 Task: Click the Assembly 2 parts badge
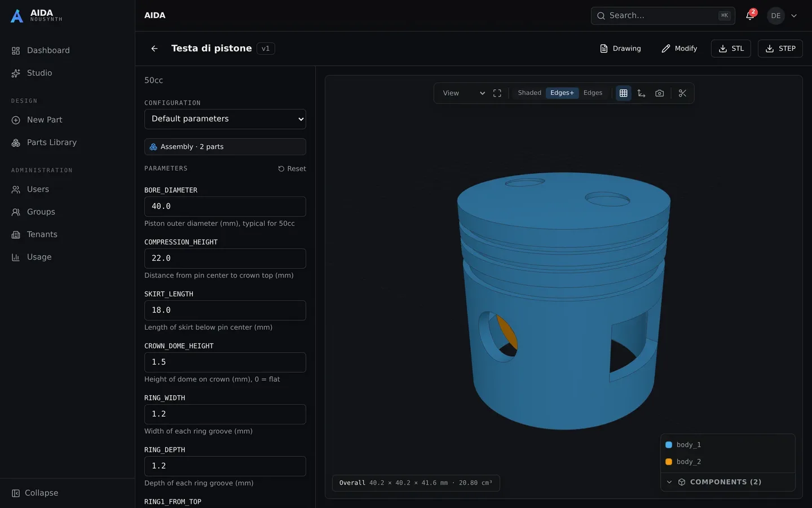[x=225, y=147]
